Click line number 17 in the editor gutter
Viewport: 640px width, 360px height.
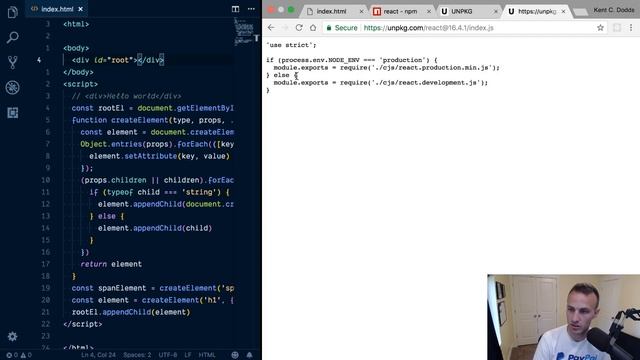45,264
